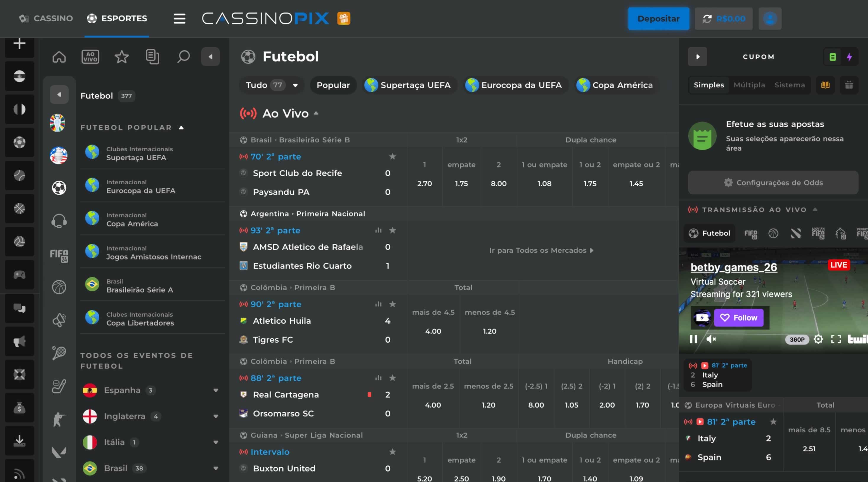The width and height of the screenshot is (868, 482).
Task: Mute or unmute the live stream
Action: coord(711,339)
